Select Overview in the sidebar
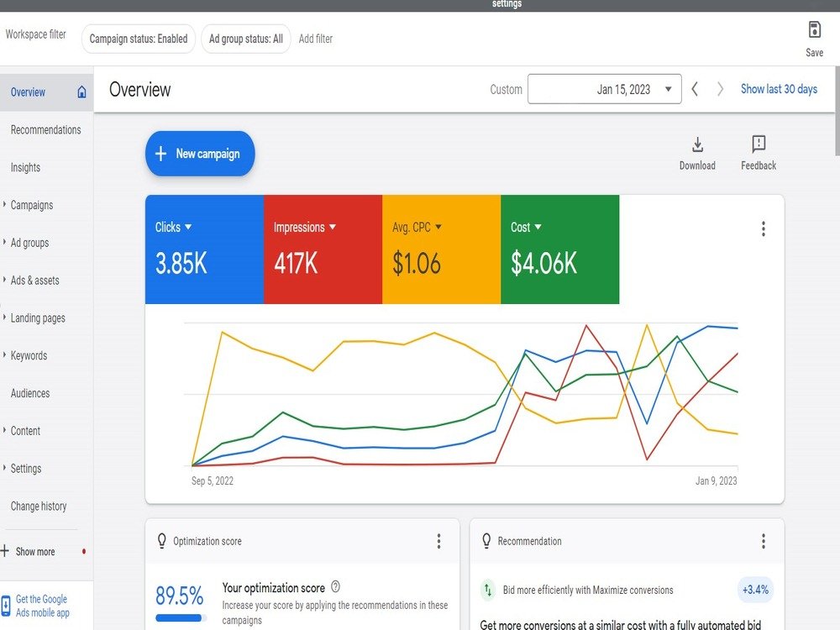Viewport: 840px width, 630px height. pos(46,92)
